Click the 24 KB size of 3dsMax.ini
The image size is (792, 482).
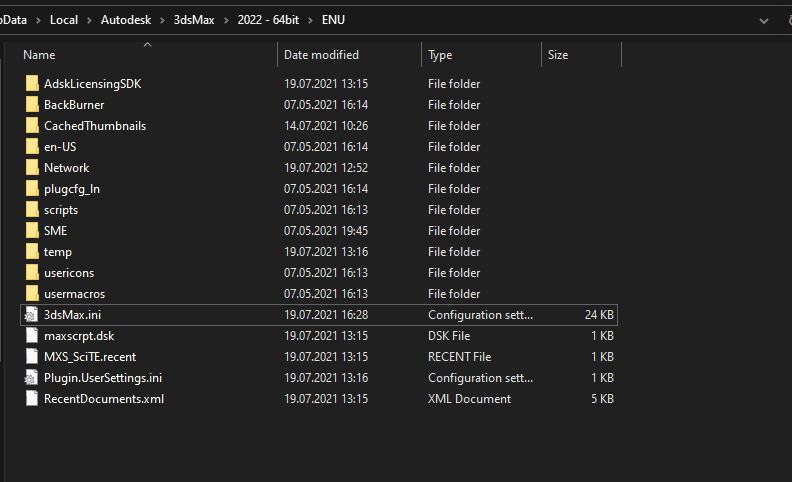[x=599, y=314]
